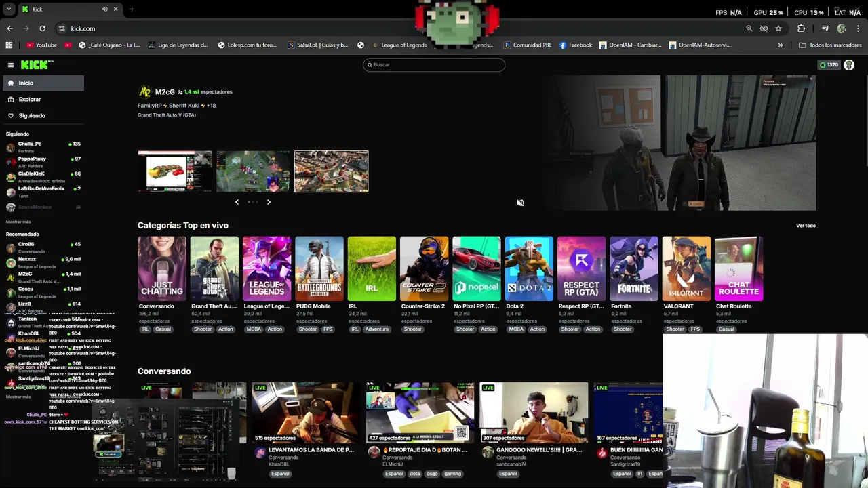
Task: Open a new browser tab with the plus button
Action: (132, 9)
